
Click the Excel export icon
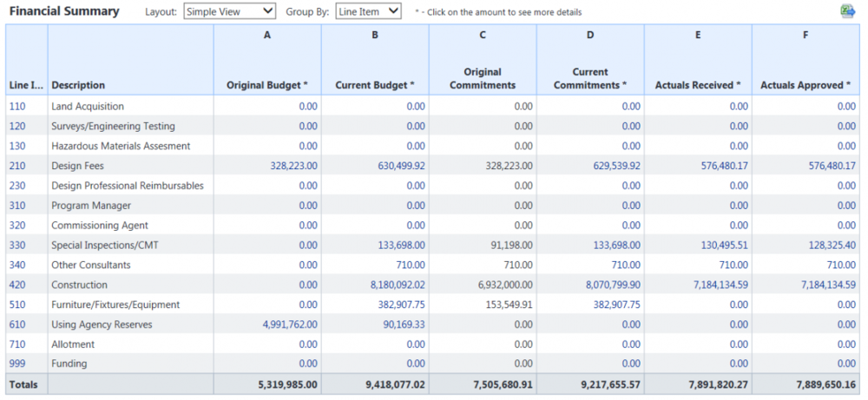847,10
